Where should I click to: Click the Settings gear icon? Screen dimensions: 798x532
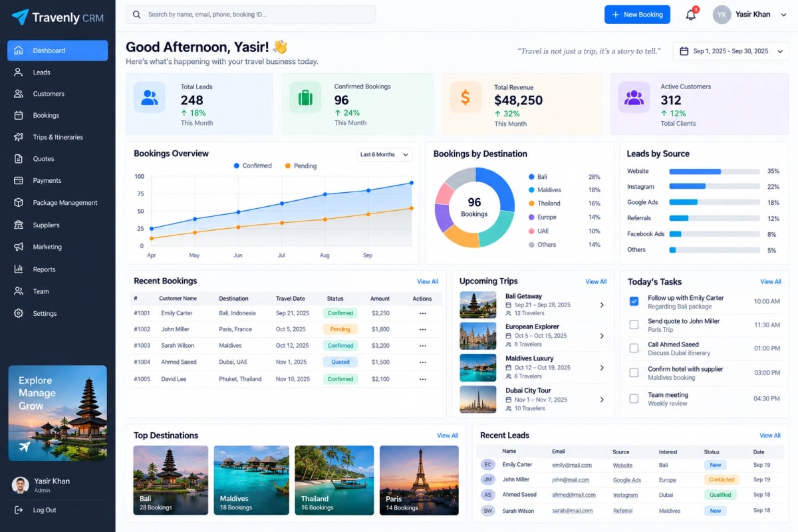tap(19, 313)
